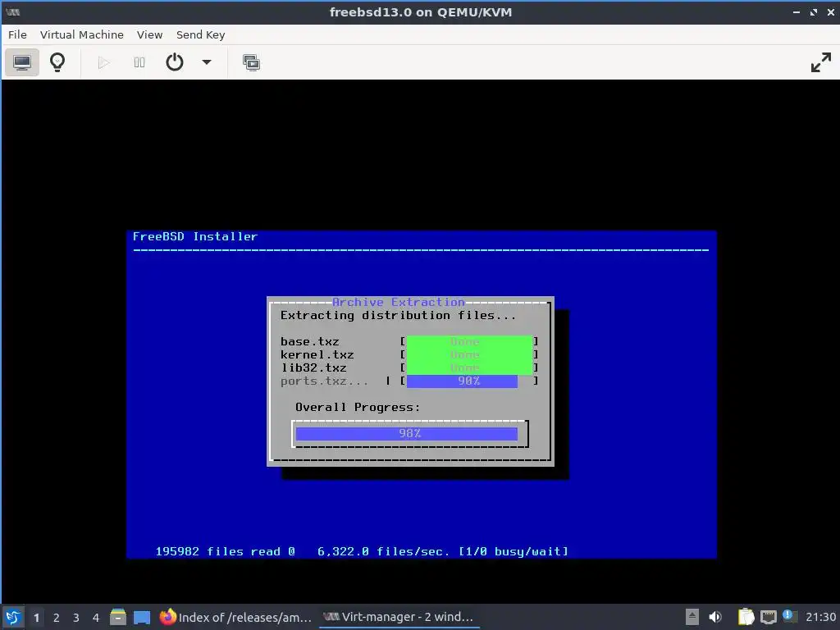
Task: Click the virt-manager window title icon
Action: click(x=13, y=11)
